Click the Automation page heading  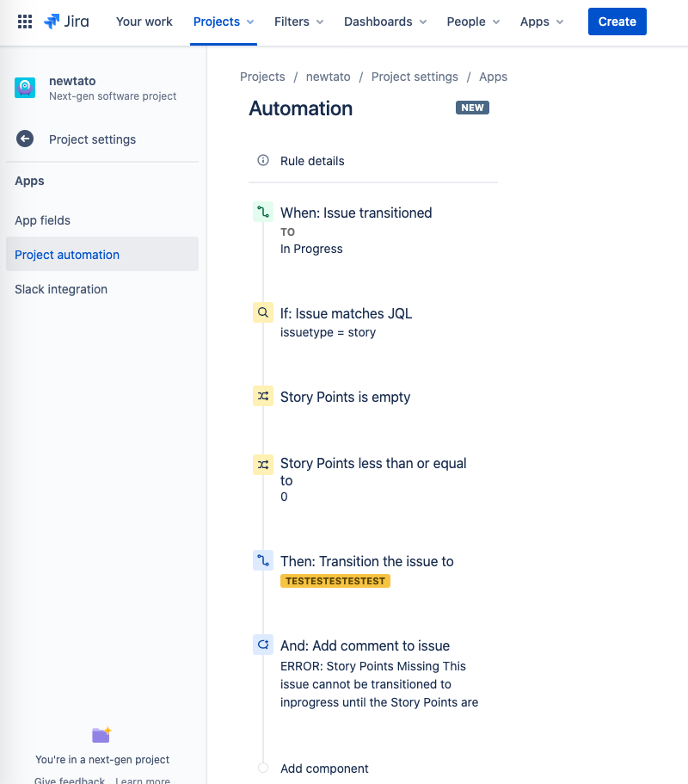301,108
